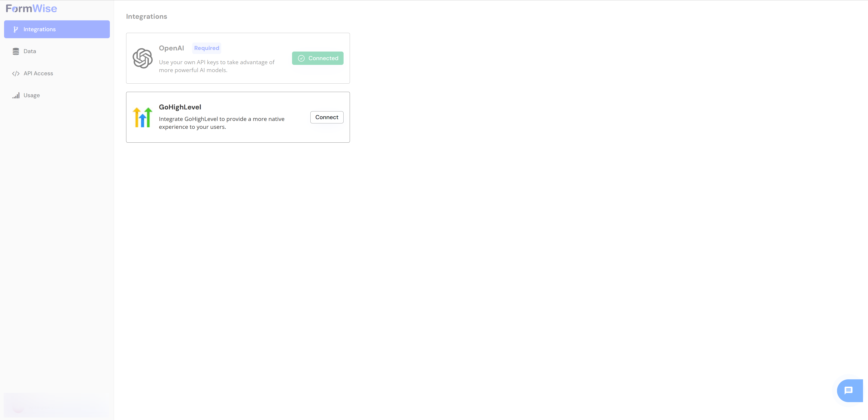868x420 pixels.
Task: Click the Data sidebar icon
Action: [16, 51]
